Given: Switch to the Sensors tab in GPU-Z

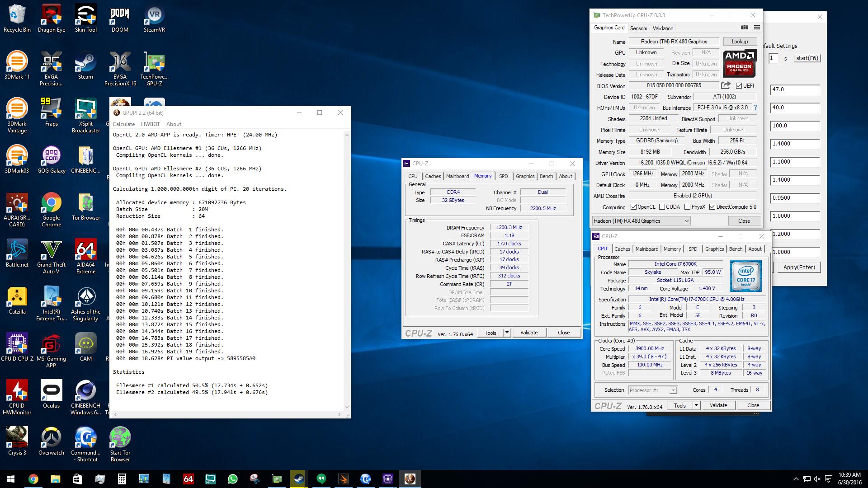Looking at the screenshot, I should point(638,28).
